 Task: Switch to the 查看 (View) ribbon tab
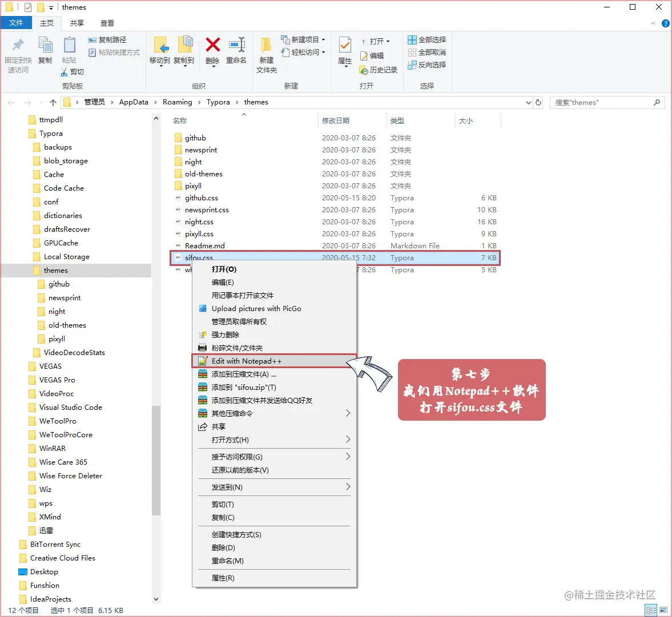(108, 23)
